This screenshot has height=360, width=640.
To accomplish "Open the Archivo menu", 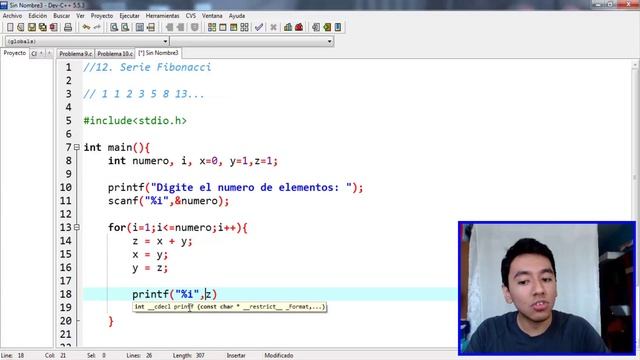I will click(x=12, y=16).
